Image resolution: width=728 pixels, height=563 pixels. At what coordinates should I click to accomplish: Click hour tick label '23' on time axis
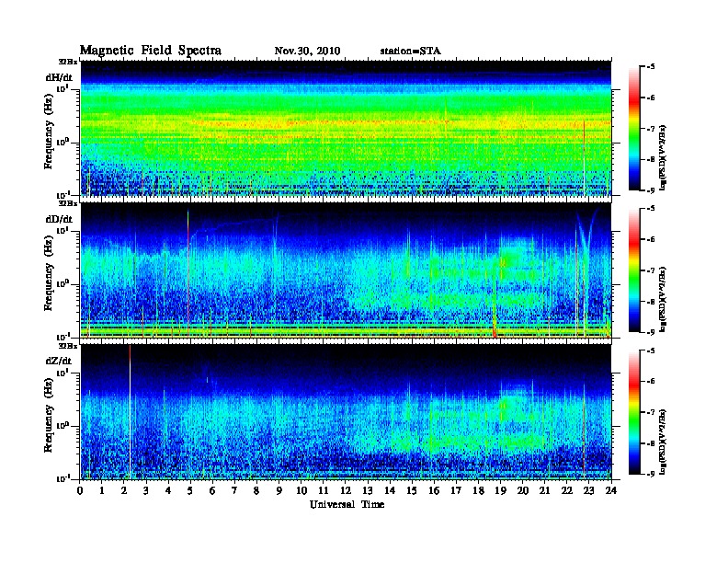click(588, 490)
